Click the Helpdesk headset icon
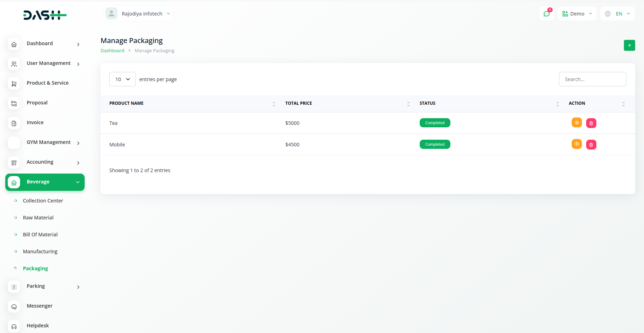The height and width of the screenshot is (333, 644). tap(14, 326)
